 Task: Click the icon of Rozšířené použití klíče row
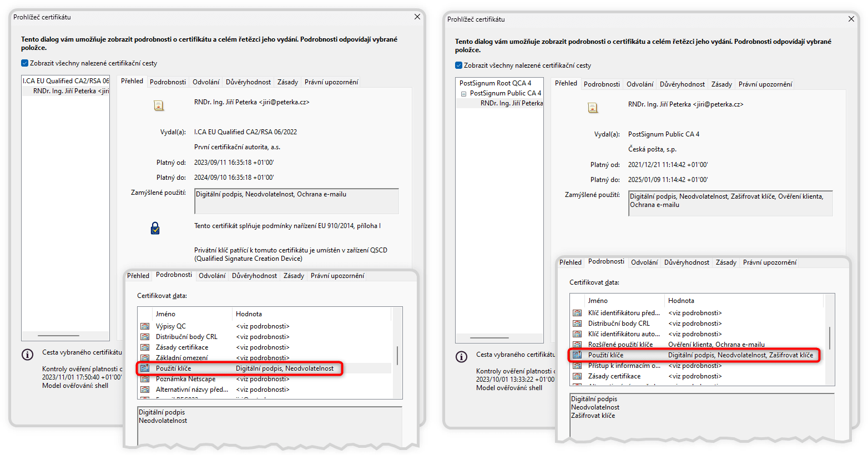pos(577,345)
